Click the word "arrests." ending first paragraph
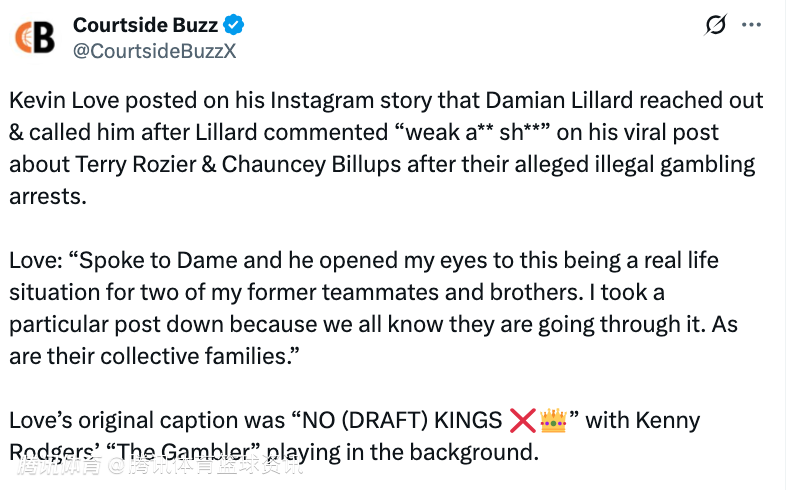788x490 pixels. (x=48, y=197)
